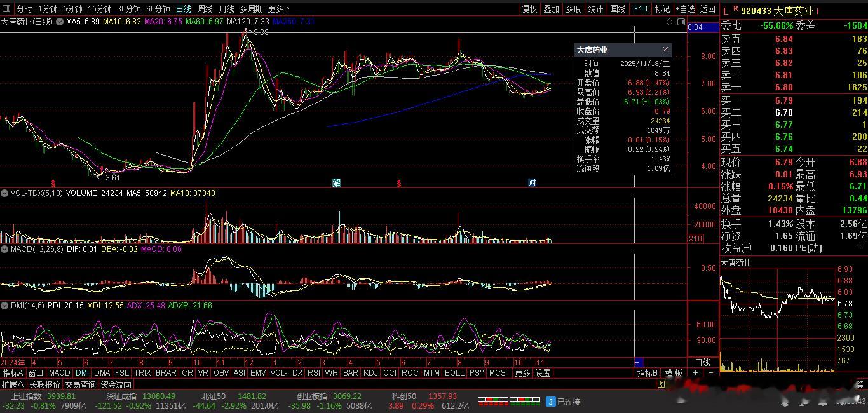868x413 pixels.
Task: Click the 窗口 window tab
Action: coord(36,373)
